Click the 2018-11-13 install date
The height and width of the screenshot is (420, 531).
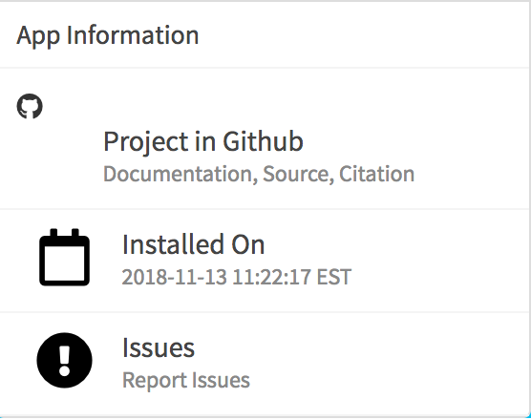coord(174,277)
